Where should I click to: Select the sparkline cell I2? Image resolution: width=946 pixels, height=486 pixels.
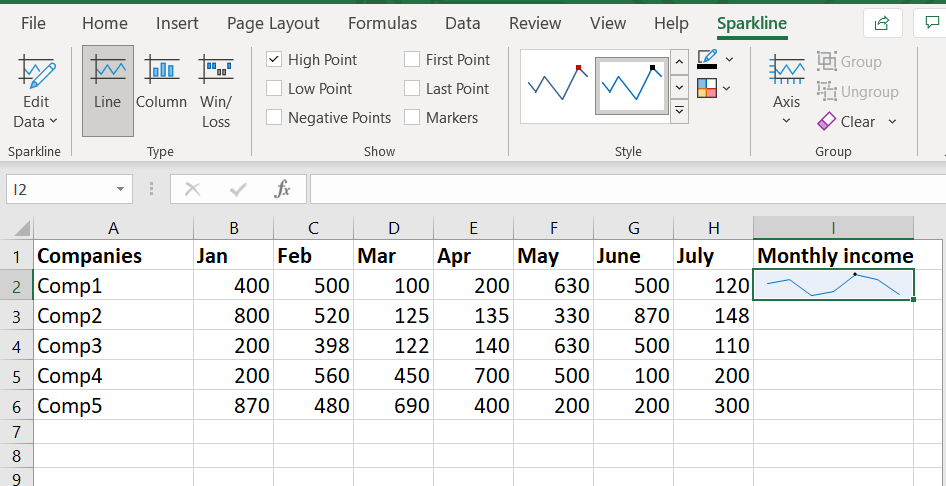834,285
